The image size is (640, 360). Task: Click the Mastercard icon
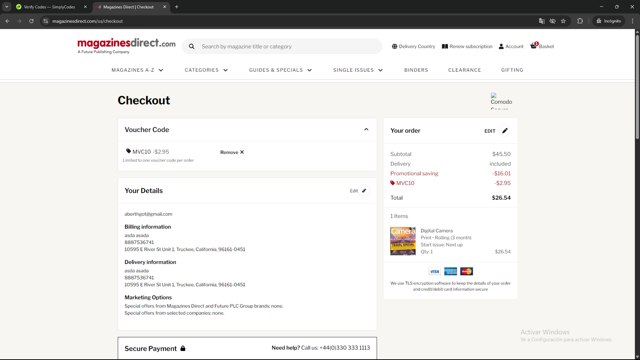coord(466,271)
